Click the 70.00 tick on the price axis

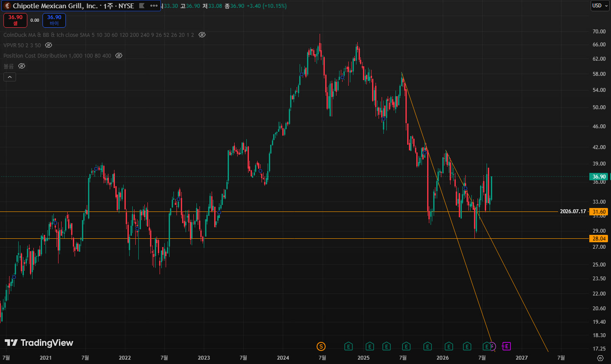click(599, 32)
